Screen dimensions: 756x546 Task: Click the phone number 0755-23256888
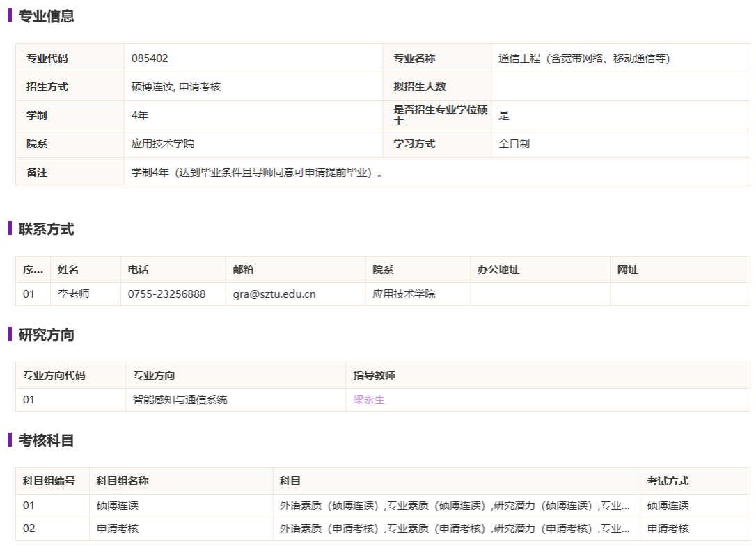coord(166,294)
